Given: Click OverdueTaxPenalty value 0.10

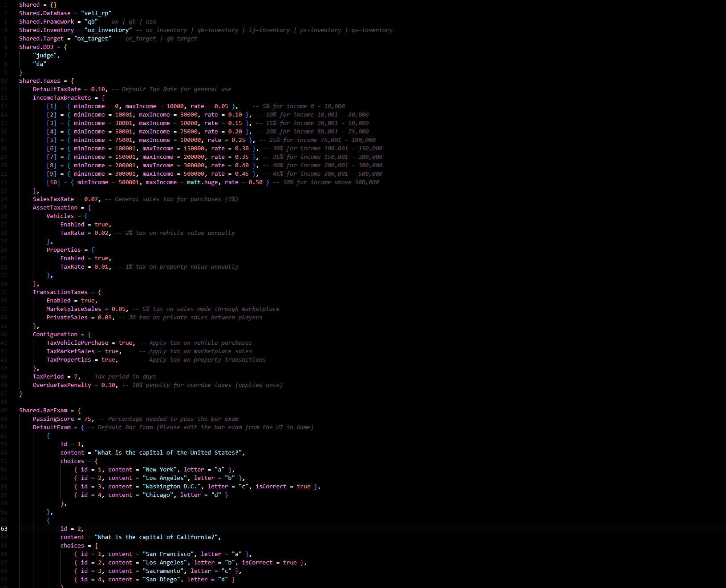Looking at the screenshot, I should [x=108, y=385].
